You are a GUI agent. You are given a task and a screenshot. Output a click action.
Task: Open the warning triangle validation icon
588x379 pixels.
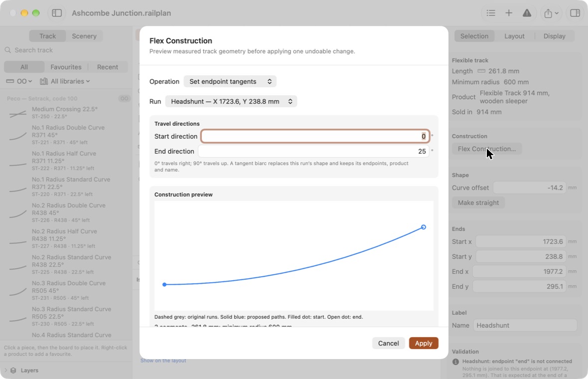coord(527,13)
